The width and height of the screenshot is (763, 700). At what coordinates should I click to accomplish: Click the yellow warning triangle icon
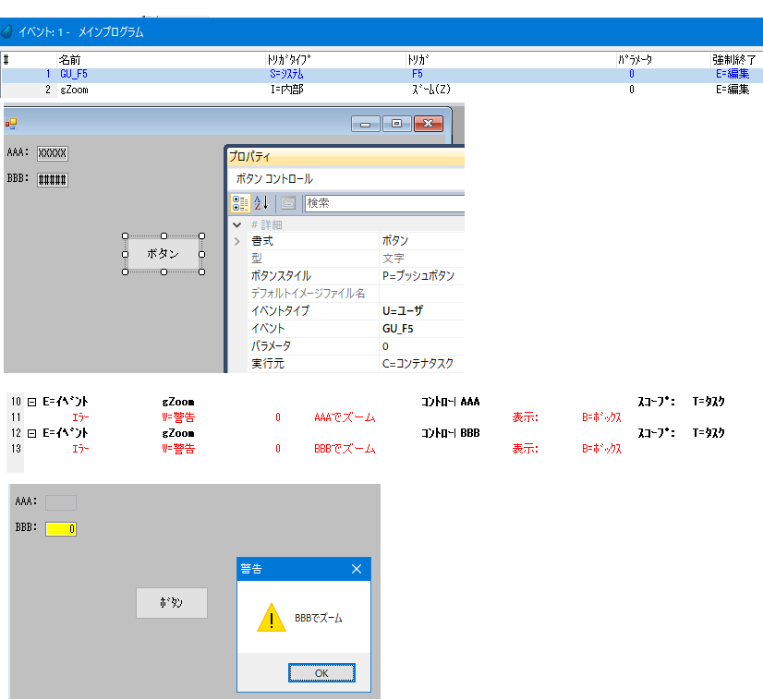click(x=271, y=618)
